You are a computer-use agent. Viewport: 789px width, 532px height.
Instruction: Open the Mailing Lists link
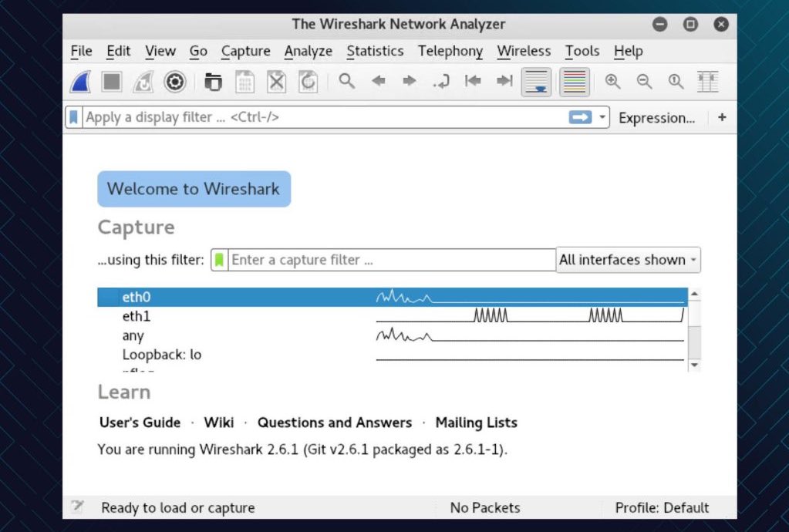(476, 423)
